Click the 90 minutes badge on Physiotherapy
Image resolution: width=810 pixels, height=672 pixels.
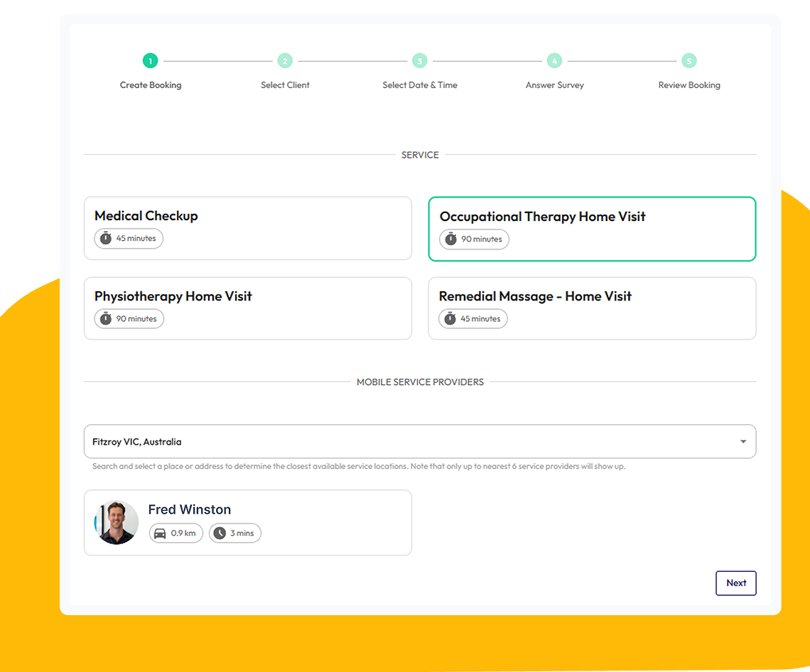click(129, 319)
